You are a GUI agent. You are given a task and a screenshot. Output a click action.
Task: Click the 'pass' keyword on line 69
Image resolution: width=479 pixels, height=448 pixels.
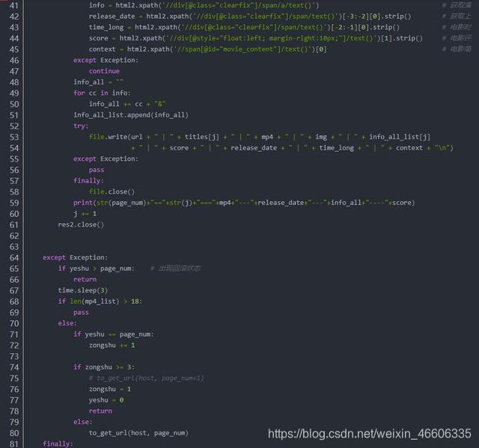pyautogui.click(x=81, y=312)
